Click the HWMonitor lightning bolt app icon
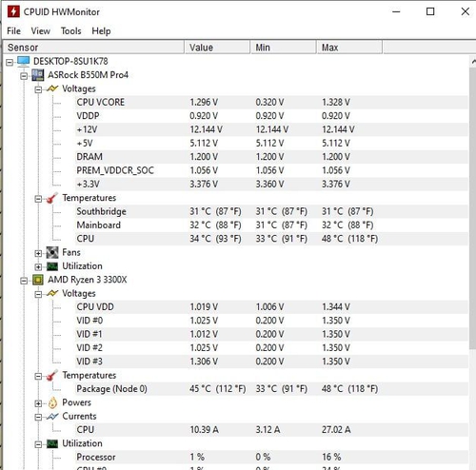The width and height of the screenshot is (476, 470). [x=13, y=11]
